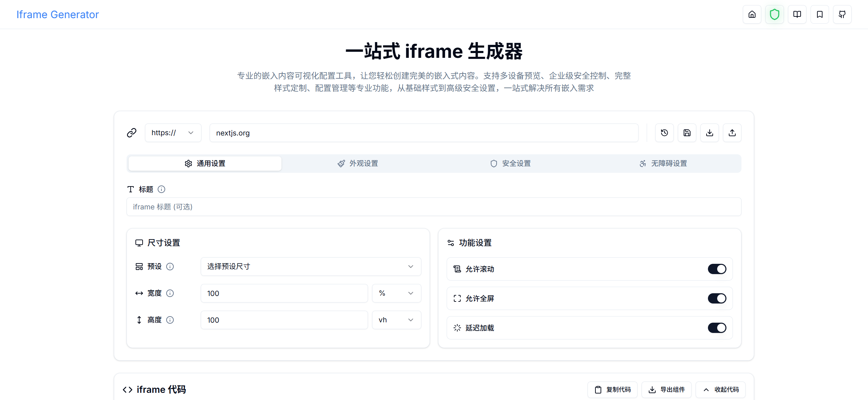Click the scroll icon beside 允许滚动

tap(457, 269)
